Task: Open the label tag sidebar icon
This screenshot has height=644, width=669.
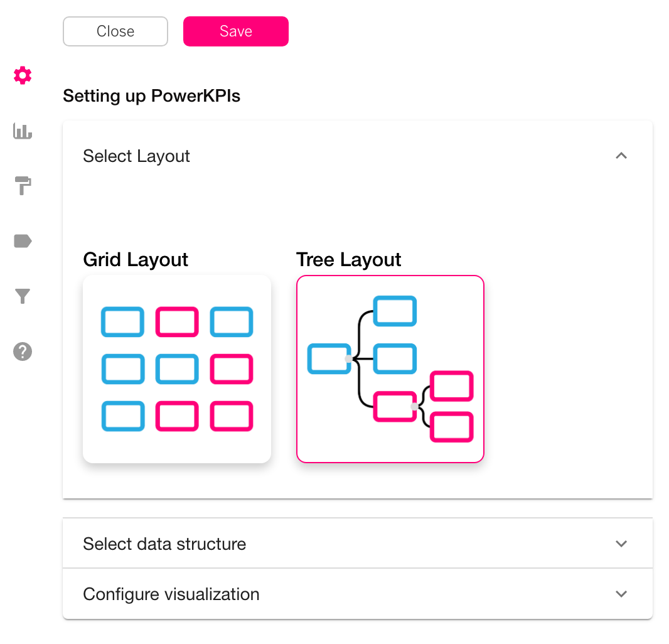Action: pos(23,241)
